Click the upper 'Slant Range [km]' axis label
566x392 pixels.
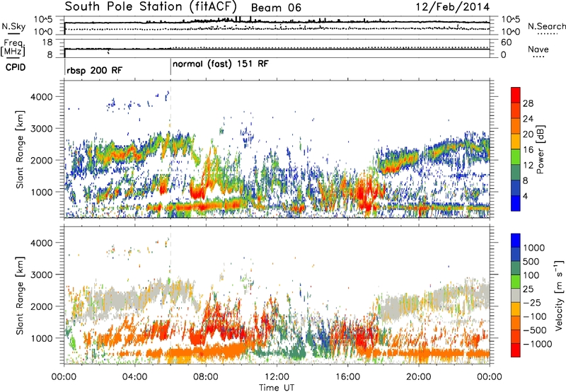click(x=20, y=149)
